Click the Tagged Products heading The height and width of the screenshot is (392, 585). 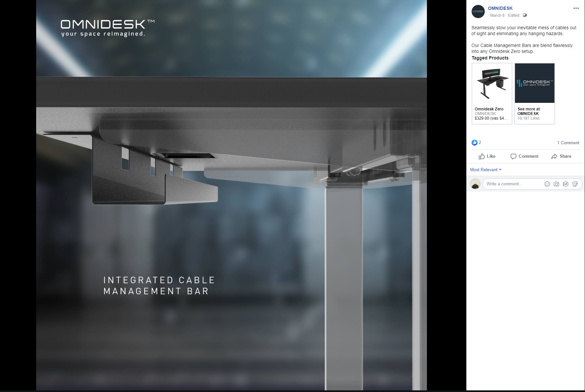[490, 58]
